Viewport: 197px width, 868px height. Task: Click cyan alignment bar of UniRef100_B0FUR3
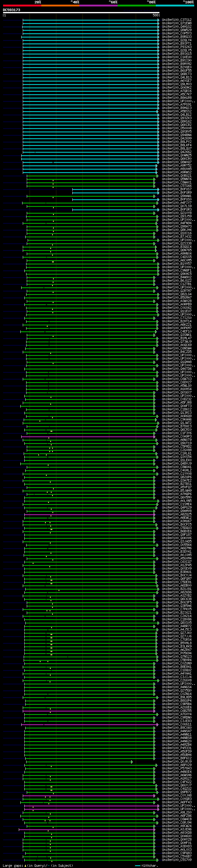(116, 210)
